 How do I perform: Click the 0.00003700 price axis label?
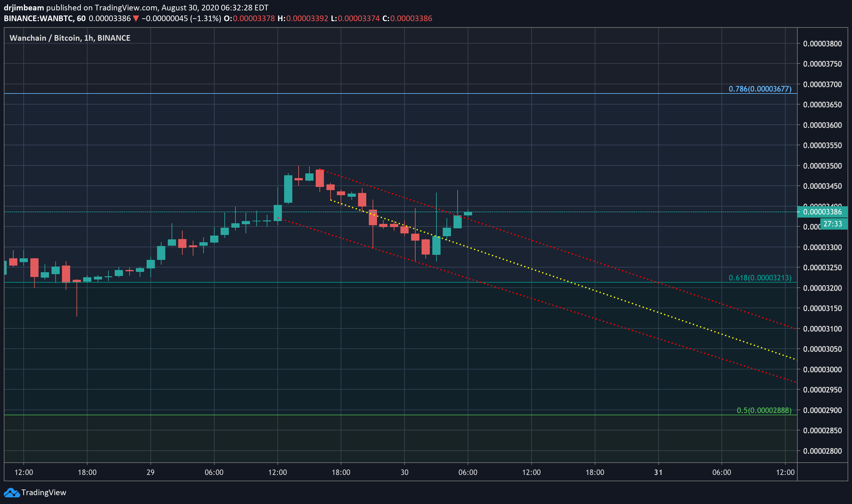pos(822,84)
